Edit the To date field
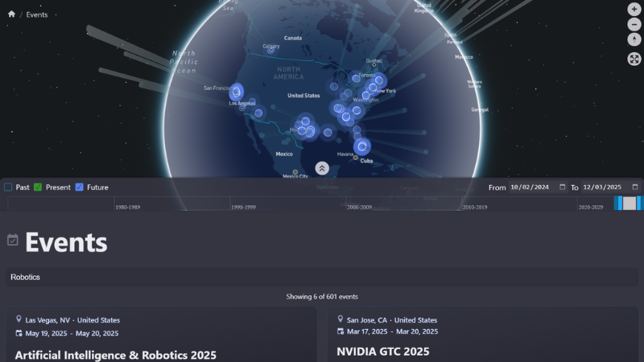This screenshot has height=362, width=644. (611, 187)
